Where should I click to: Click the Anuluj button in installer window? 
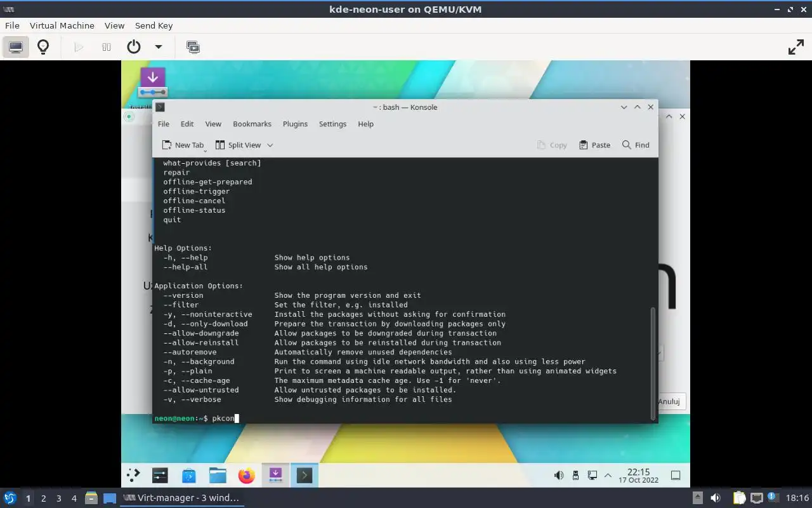(x=669, y=401)
